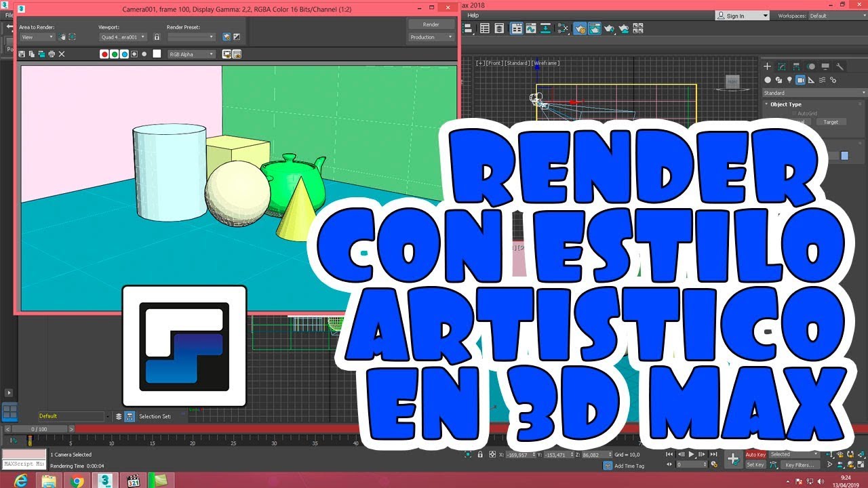This screenshot has width=868, height=488.
Task: Toggle the green channel display
Action: pos(114,54)
